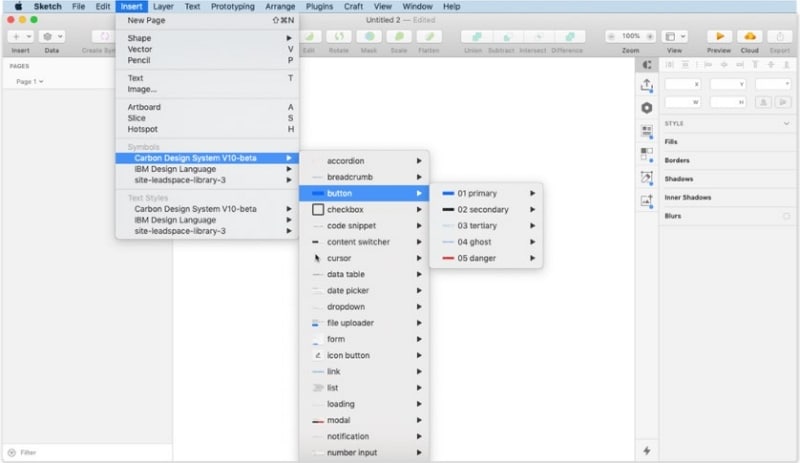
Task: Click the lightning bolt icon at bottom
Action: (646, 451)
